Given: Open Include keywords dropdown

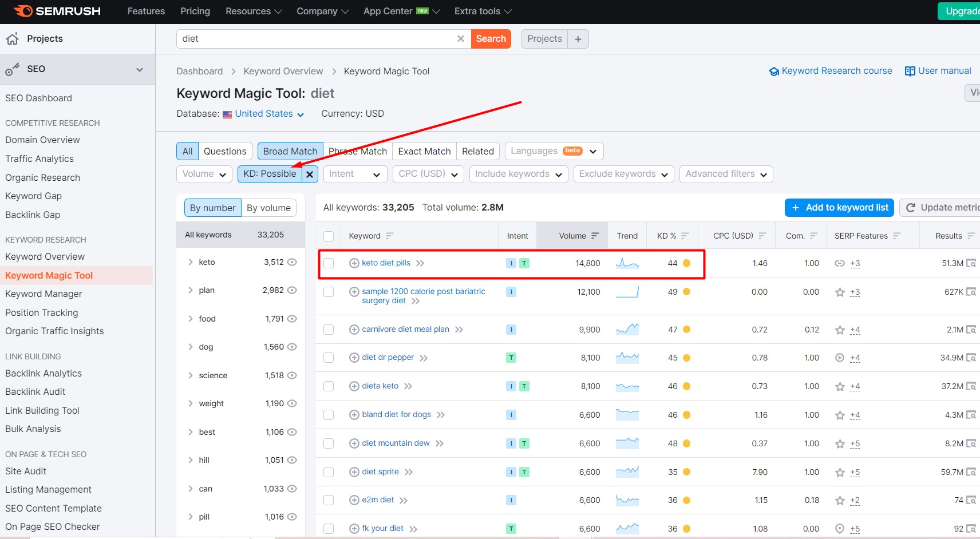Looking at the screenshot, I should tap(519, 174).
